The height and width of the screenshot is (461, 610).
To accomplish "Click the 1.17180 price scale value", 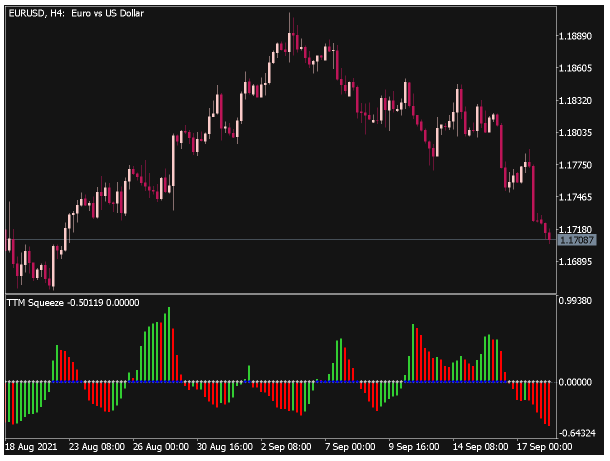I will click(575, 230).
